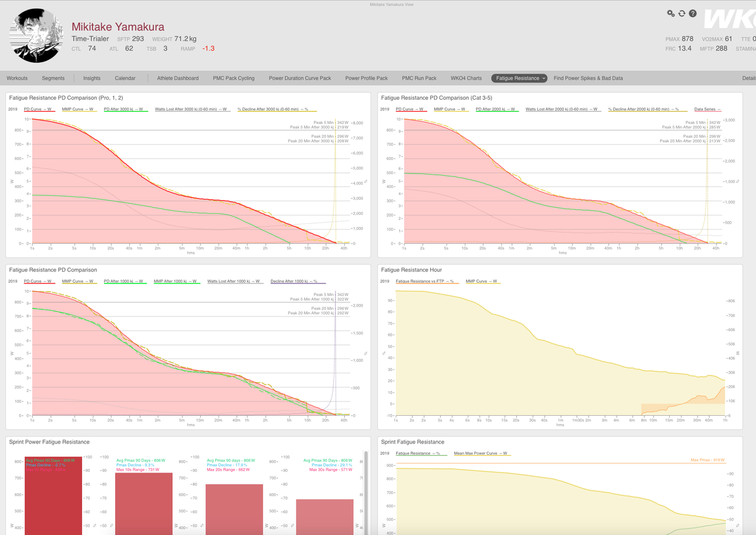Click the refresh sync icon
Screen dimensions: 756x535
coord(682,13)
